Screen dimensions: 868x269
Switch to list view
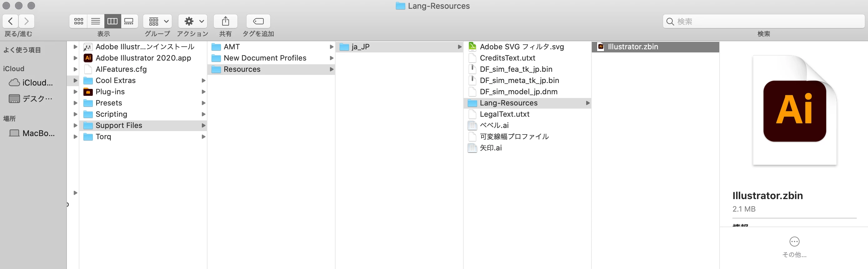coord(96,21)
